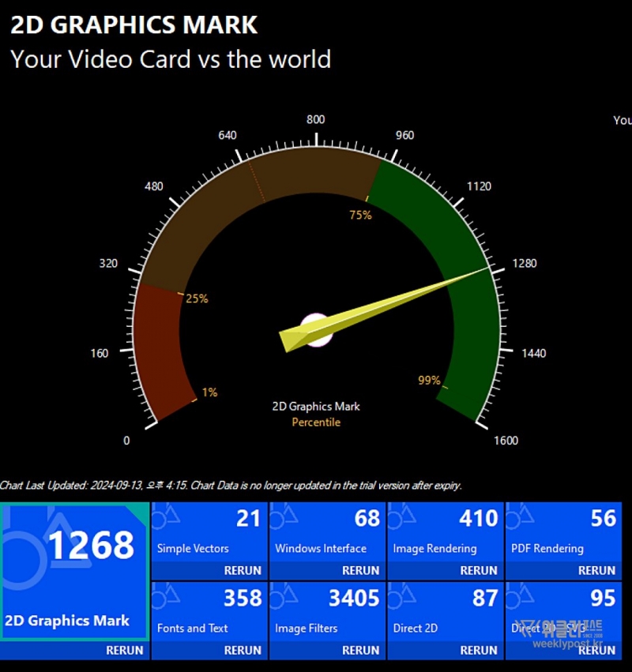The image size is (632, 672).
Task: Click the shapes icon on Direct 2D tile
Action: pyautogui.click(x=402, y=597)
